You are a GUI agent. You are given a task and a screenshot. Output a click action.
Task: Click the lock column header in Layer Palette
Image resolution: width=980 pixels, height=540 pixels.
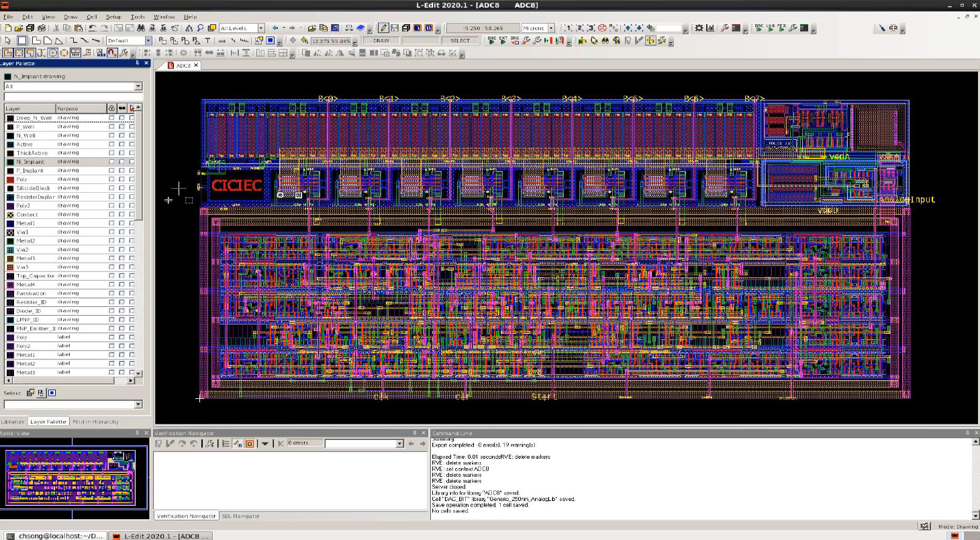click(111, 108)
